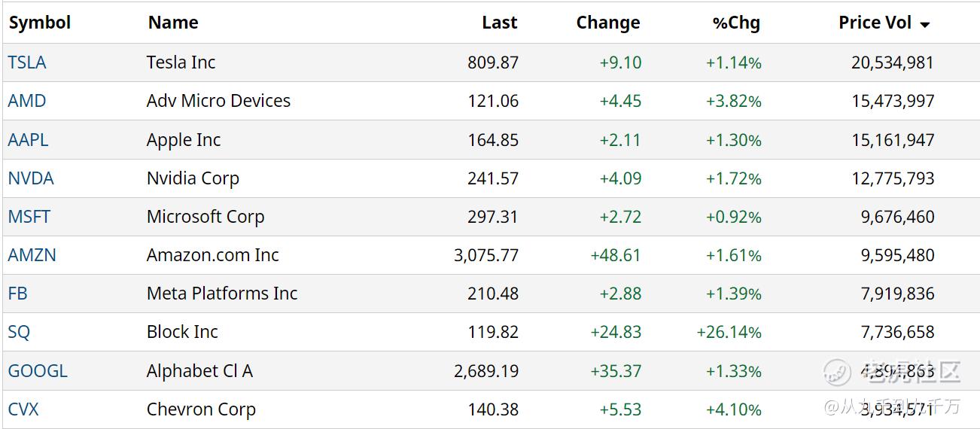Sort by the Name column header
Viewport: 980px width, 429px height.
click(x=173, y=23)
